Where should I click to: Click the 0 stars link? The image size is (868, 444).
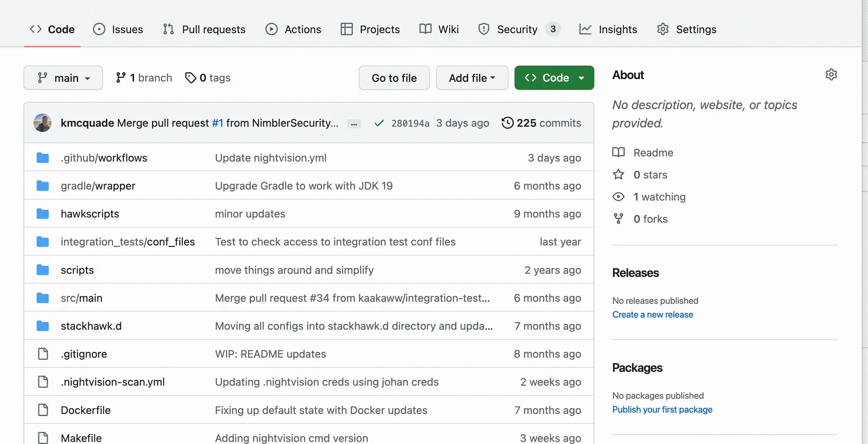pos(640,174)
